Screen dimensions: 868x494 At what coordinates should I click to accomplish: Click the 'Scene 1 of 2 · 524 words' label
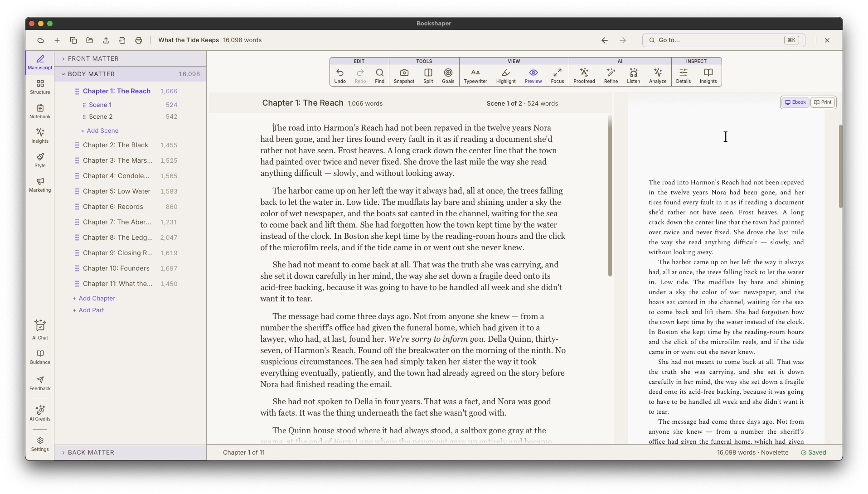click(x=522, y=103)
